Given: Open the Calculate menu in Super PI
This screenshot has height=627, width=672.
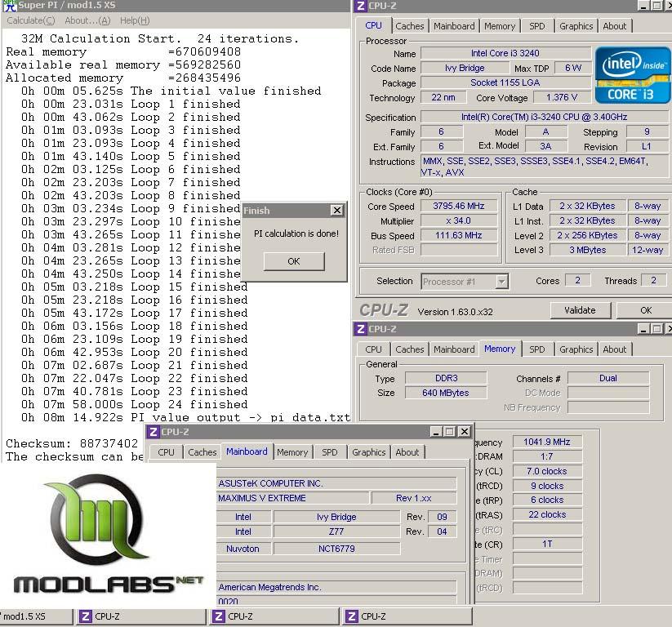Looking at the screenshot, I should [31, 20].
